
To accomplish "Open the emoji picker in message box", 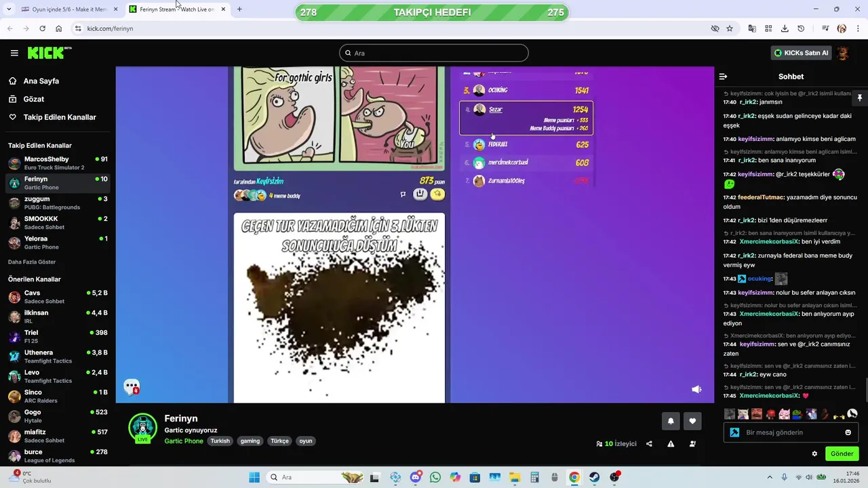I will point(848,432).
